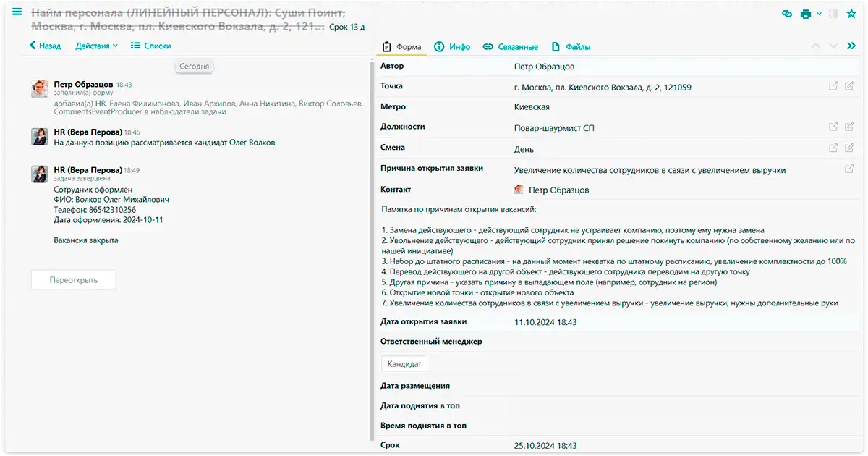Click the Сегодня date badge
The image size is (868, 456).
[x=195, y=67]
